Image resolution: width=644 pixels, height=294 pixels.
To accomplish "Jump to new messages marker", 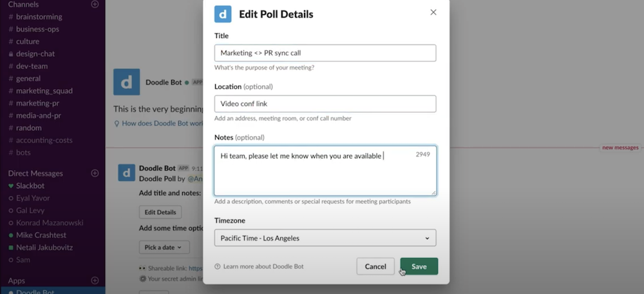I will [620, 148].
